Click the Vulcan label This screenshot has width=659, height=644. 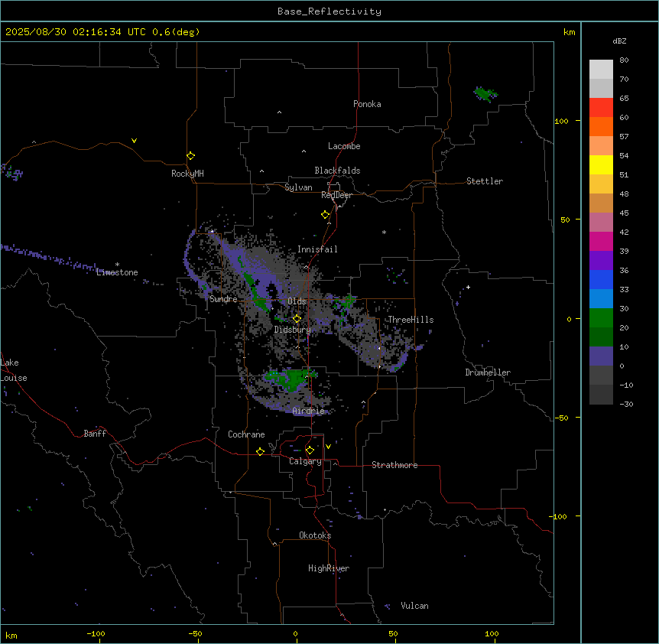tap(414, 606)
